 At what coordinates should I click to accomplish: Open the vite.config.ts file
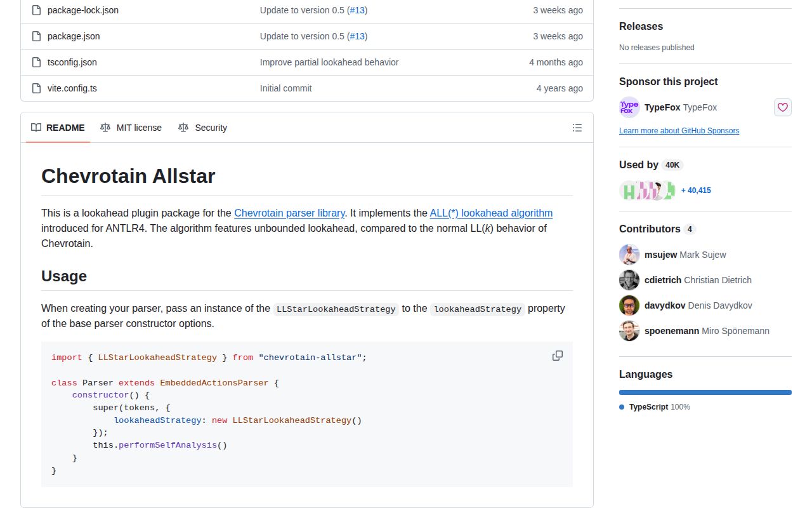72,88
